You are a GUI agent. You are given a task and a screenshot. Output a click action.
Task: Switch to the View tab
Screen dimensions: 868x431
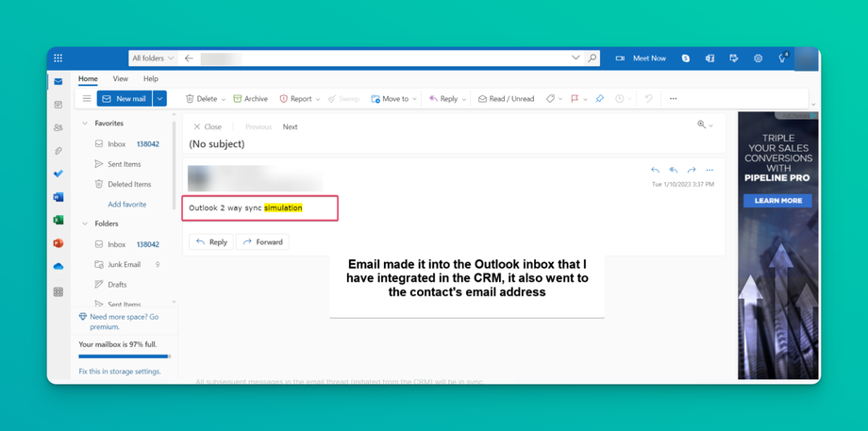click(x=121, y=79)
